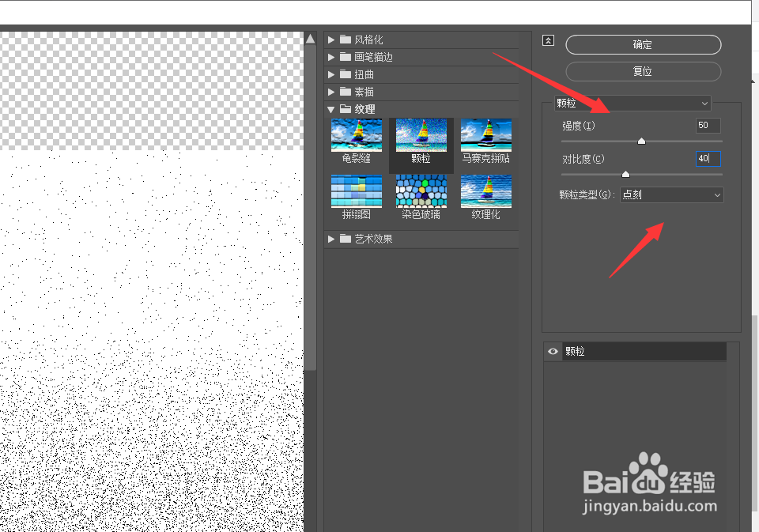Click the 复位 reset button
This screenshot has width=759, height=532.
(643, 72)
